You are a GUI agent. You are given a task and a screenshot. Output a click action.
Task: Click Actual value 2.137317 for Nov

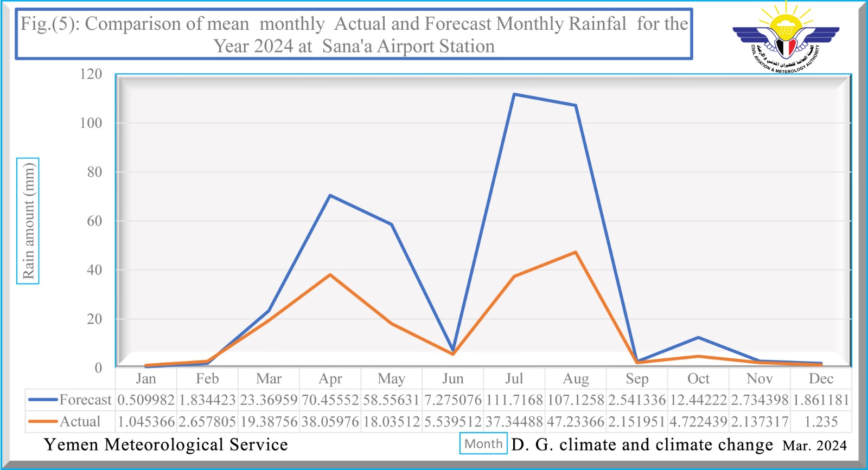tap(759, 422)
